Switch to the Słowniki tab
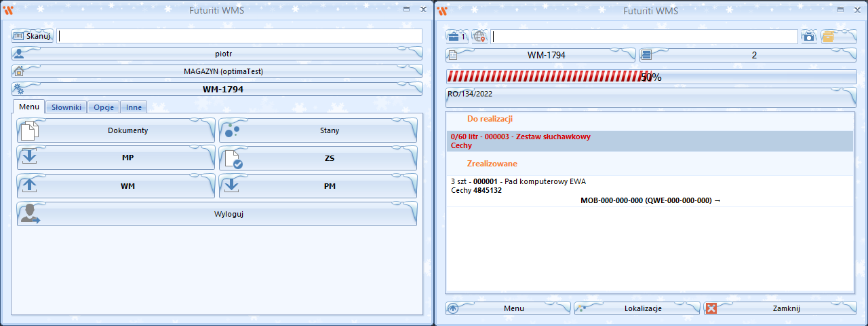868x326 pixels. (67, 107)
